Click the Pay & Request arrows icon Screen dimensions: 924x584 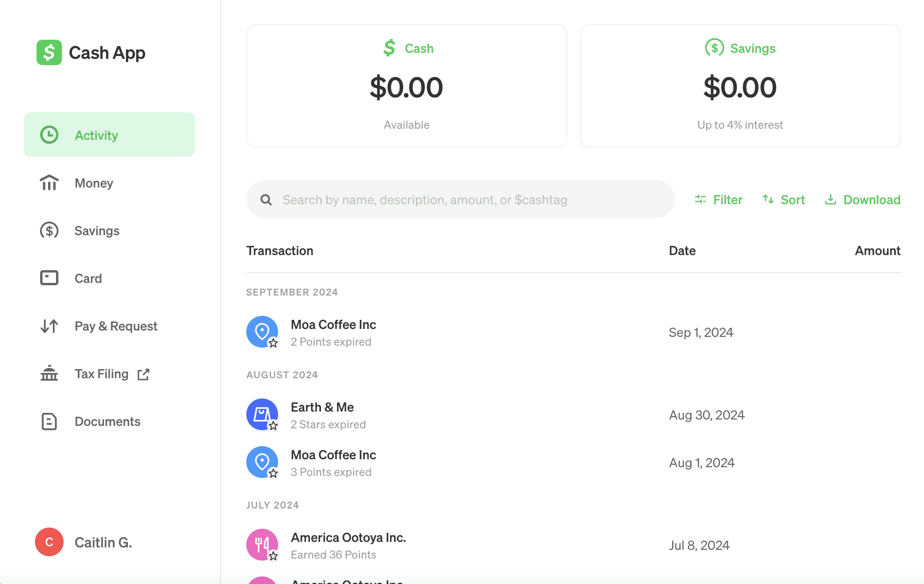click(49, 326)
